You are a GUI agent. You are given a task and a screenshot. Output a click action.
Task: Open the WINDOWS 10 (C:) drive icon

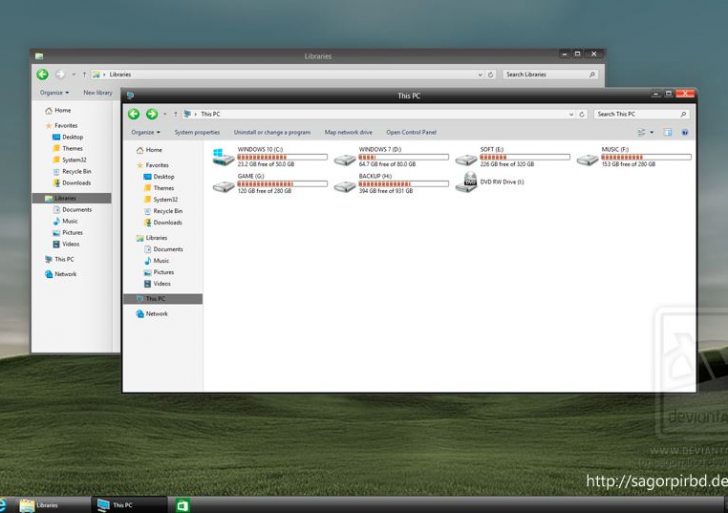pyautogui.click(x=222, y=157)
